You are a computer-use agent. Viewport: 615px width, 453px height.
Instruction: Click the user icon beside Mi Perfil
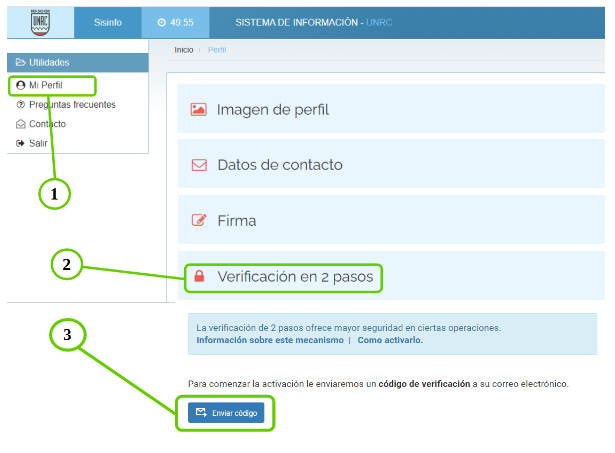tap(20, 85)
